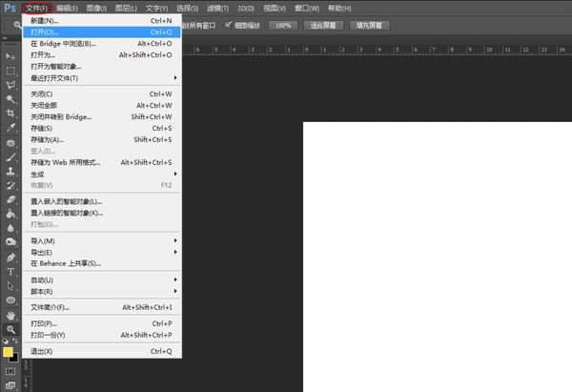
Task: Choose 关闭(C) Ctrl+W
Action: click(102, 94)
